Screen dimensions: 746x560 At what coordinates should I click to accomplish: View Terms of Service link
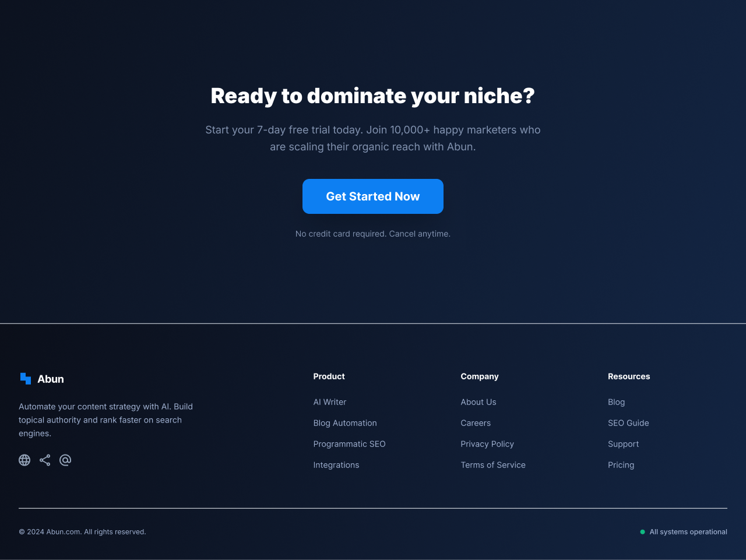tap(493, 465)
